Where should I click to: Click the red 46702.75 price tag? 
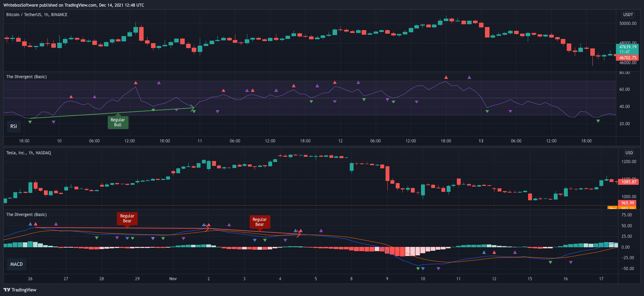[627, 58]
